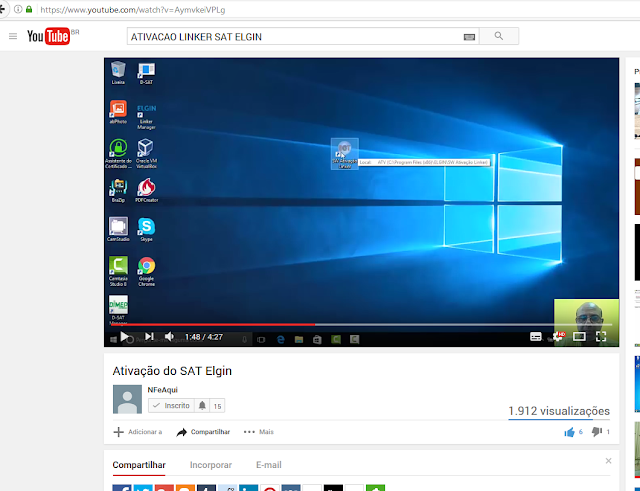Open the NFeAqui channel avatar
The image size is (640, 491).
(x=127, y=399)
